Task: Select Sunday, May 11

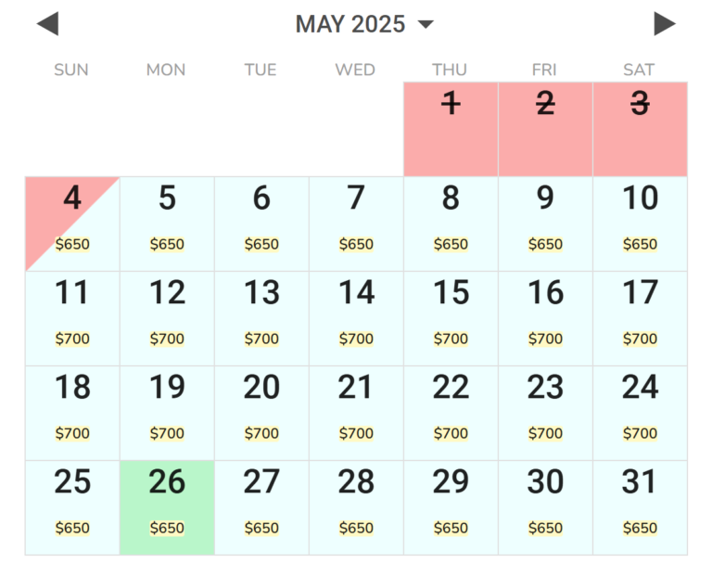Action: pyautogui.click(x=72, y=317)
